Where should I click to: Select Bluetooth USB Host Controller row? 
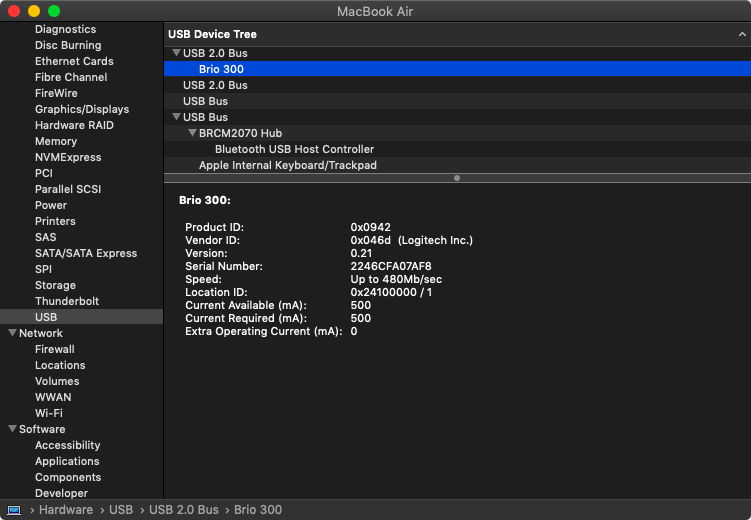457,149
